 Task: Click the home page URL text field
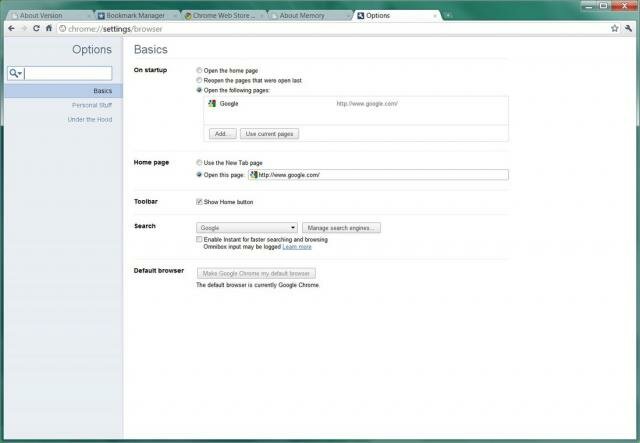[x=378, y=175]
